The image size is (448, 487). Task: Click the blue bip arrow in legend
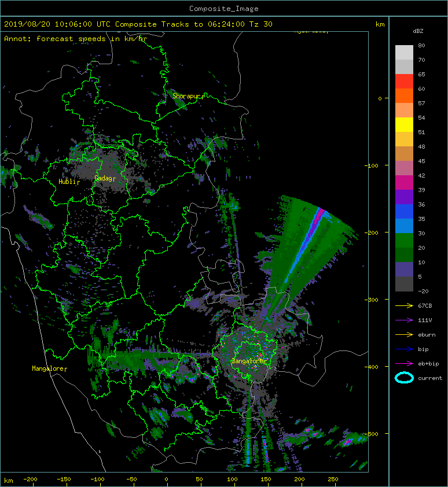point(404,349)
